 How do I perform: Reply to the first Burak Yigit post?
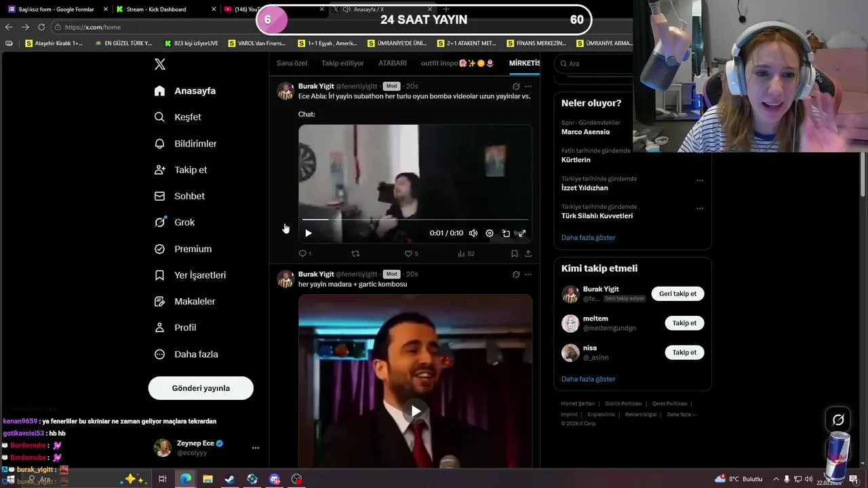[x=305, y=253]
